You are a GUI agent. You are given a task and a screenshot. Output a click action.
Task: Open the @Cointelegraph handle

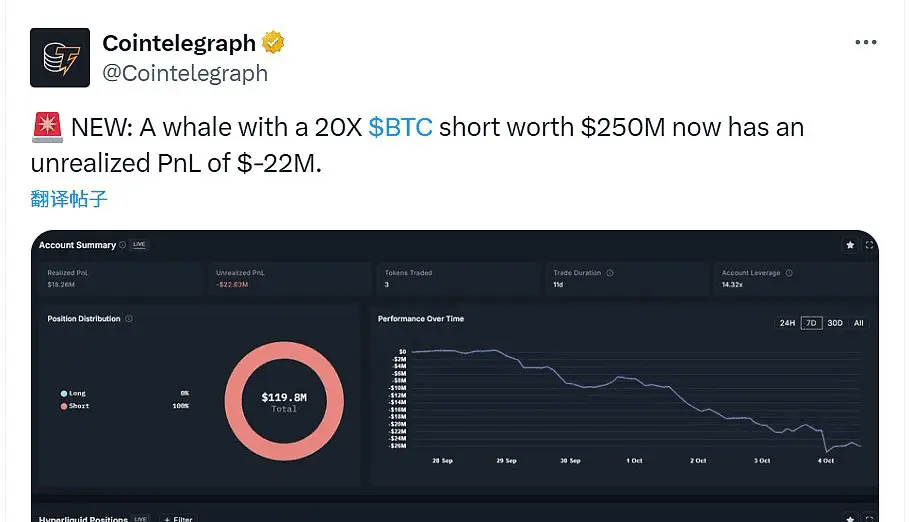tap(185, 73)
